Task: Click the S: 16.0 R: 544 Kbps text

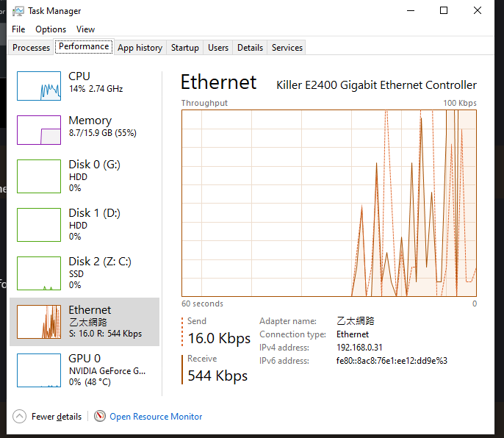Action: 105,334
